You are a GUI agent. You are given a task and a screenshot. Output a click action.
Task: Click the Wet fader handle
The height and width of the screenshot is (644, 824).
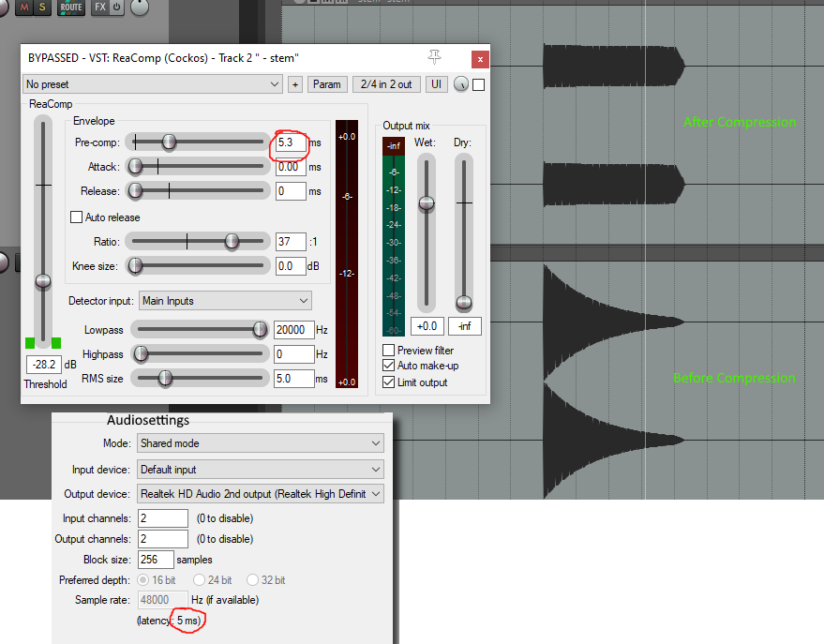[427, 202]
